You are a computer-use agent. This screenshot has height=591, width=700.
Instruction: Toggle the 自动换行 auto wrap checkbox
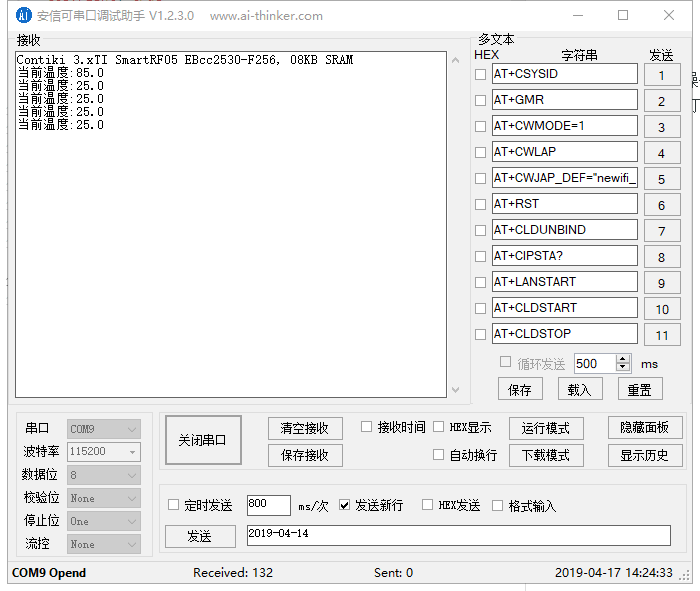point(438,454)
